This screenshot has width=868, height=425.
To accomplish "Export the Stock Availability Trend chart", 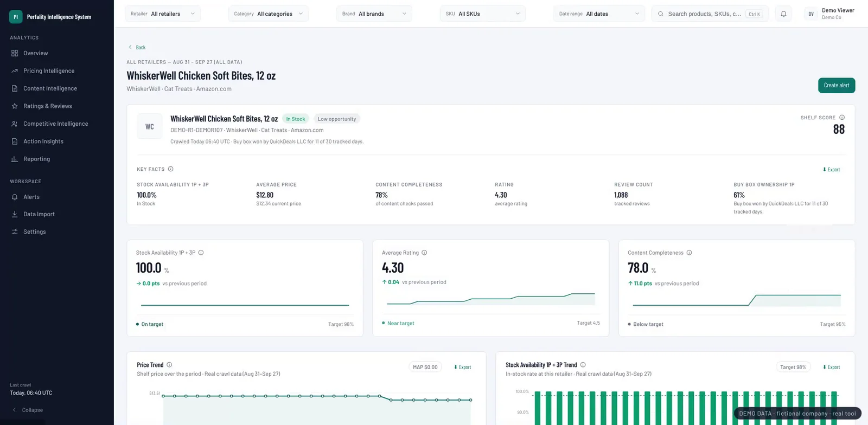I will (x=831, y=367).
